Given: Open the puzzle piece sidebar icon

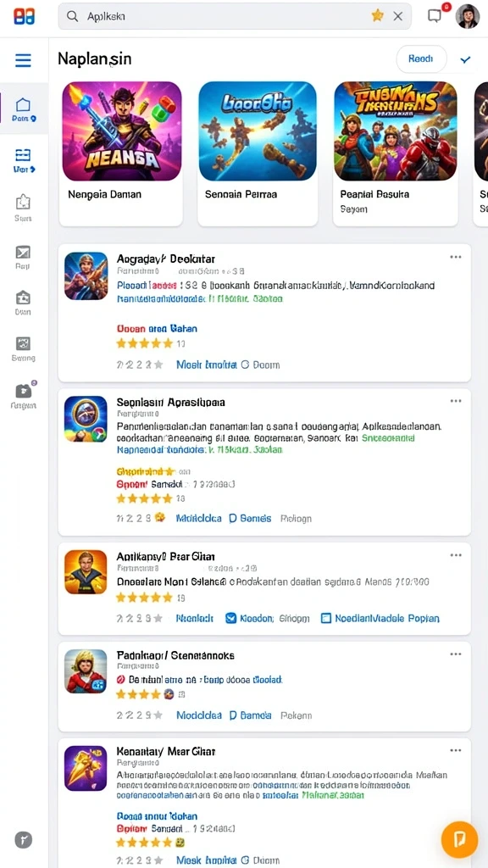Looking at the screenshot, I should tap(23, 201).
